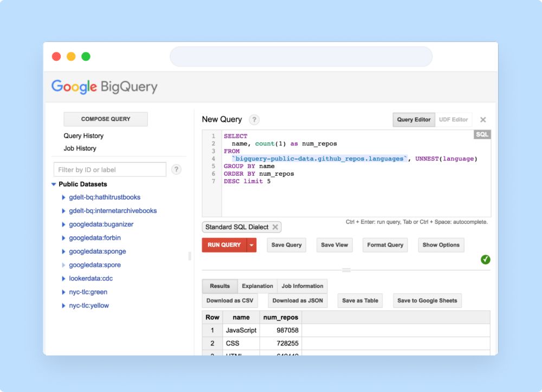Click the Compose Query button
542x392 pixels.
click(x=106, y=119)
